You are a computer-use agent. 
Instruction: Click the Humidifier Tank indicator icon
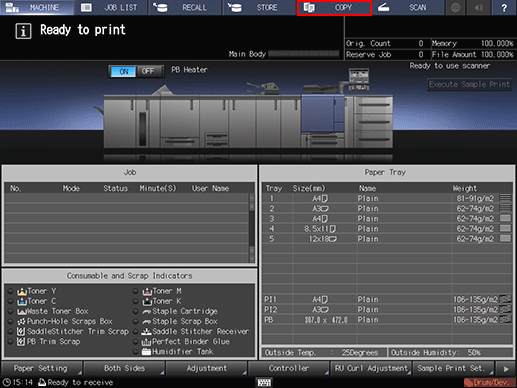pyautogui.click(x=146, y=352)
